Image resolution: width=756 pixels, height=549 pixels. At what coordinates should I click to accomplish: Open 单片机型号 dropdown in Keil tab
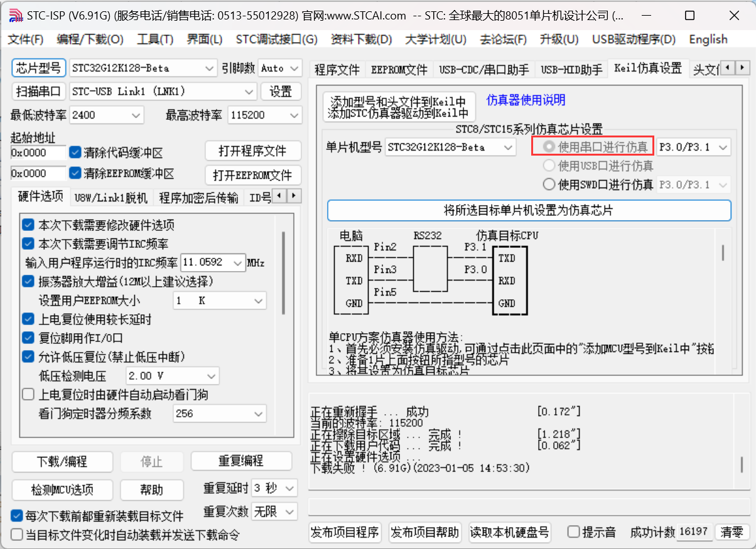[x=450, y=147]
